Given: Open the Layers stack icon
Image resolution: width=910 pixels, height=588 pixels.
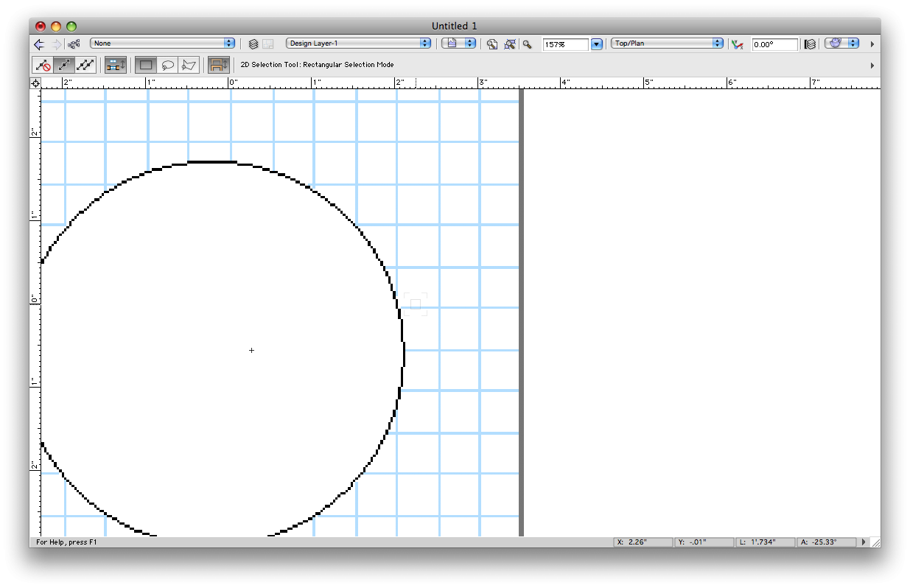Looking at the screenshot, I should coord(253,44).
